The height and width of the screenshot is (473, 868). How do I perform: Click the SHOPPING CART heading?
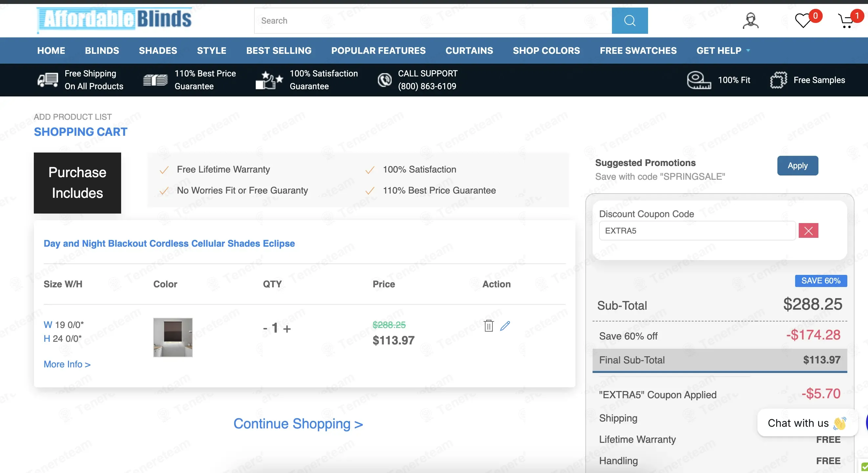pyautogui.click(x=80, y=132)
